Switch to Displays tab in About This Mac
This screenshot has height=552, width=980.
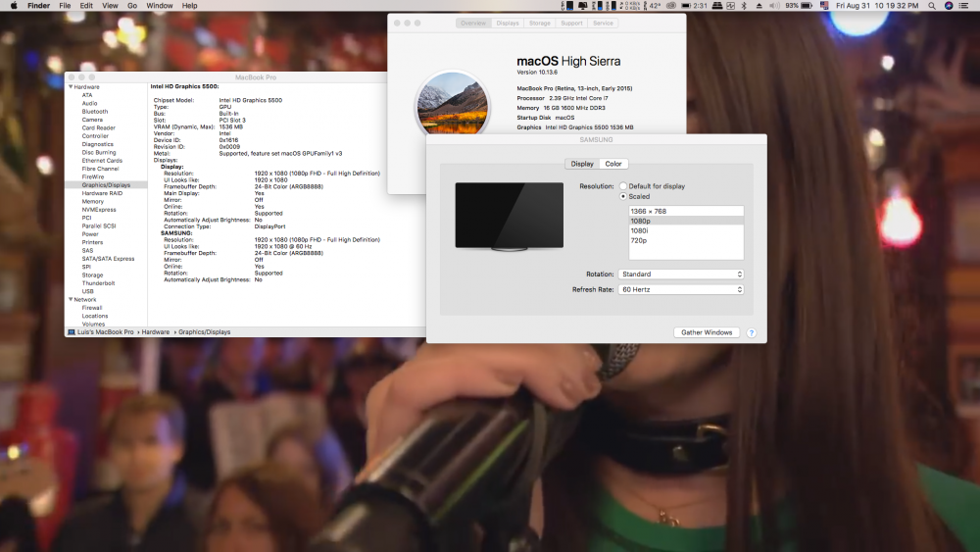508,24
